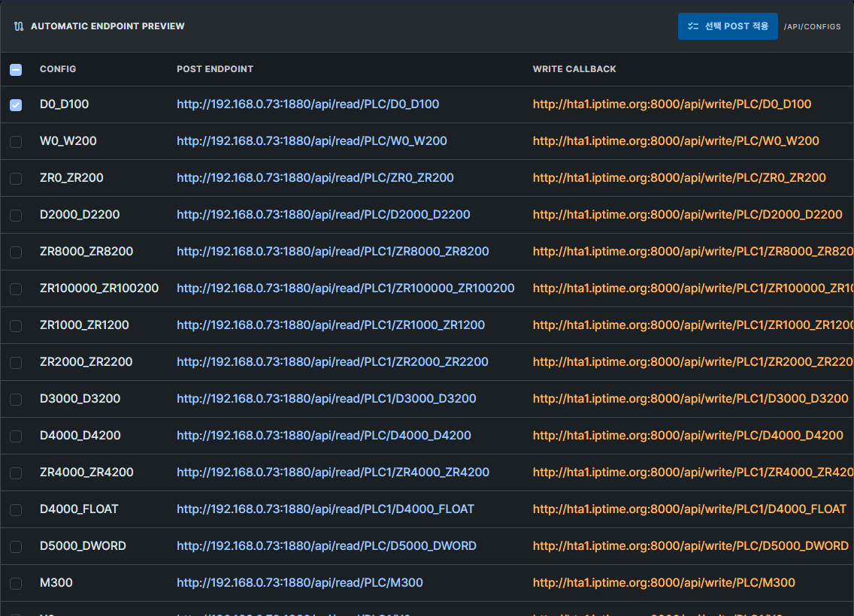
Task: Check the ZR100000_ZR100200 row checkbox
Action: [x=16, y=289]
